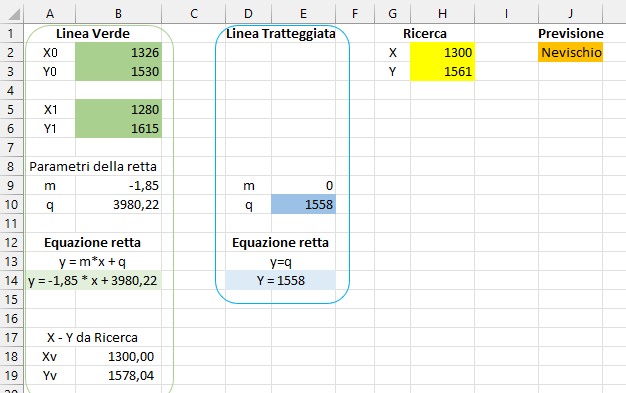626x393 pixels.
Task: Select column H header
Action: pos(442,14)
